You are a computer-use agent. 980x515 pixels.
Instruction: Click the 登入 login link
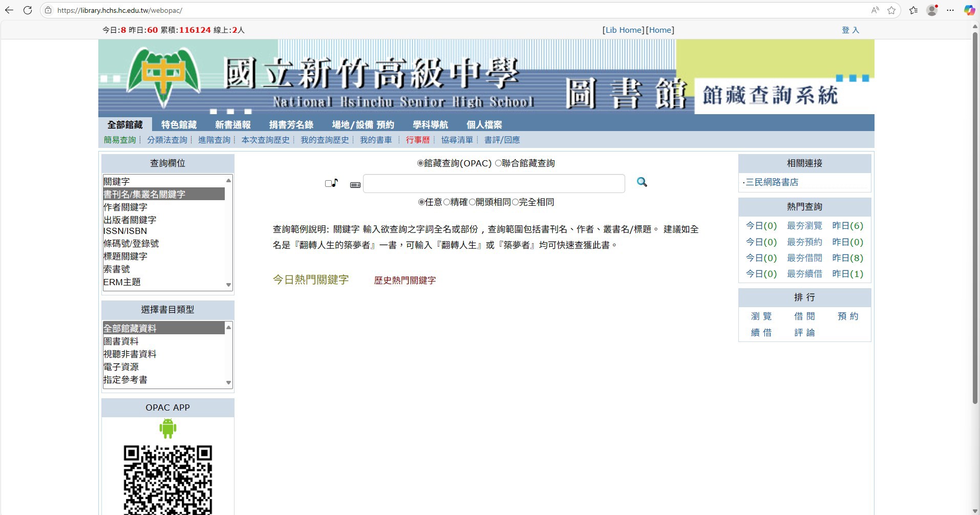pos(850,30)
